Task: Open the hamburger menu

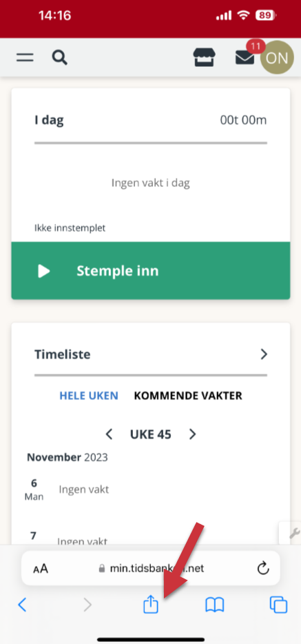Action: [25, 58]
